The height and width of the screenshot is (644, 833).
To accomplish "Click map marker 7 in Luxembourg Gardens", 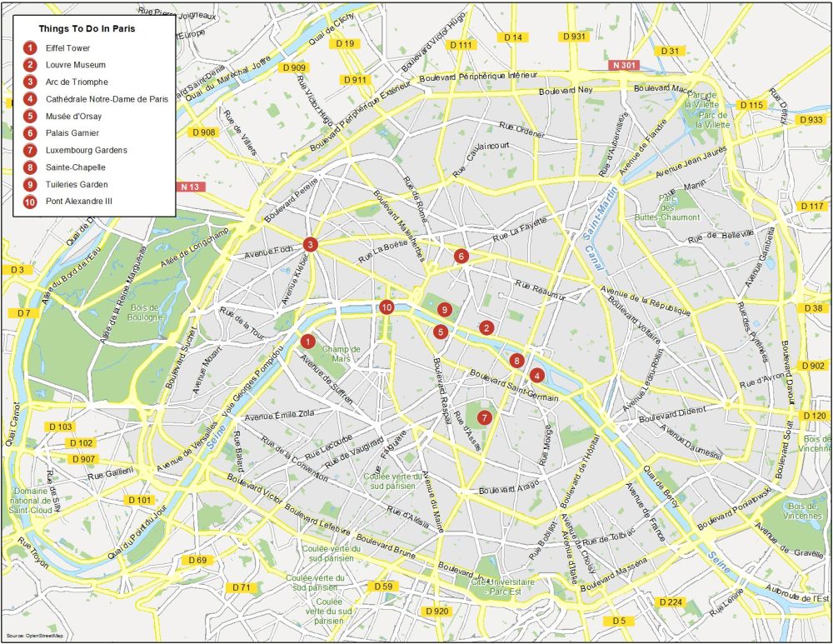I will (484, 417).
